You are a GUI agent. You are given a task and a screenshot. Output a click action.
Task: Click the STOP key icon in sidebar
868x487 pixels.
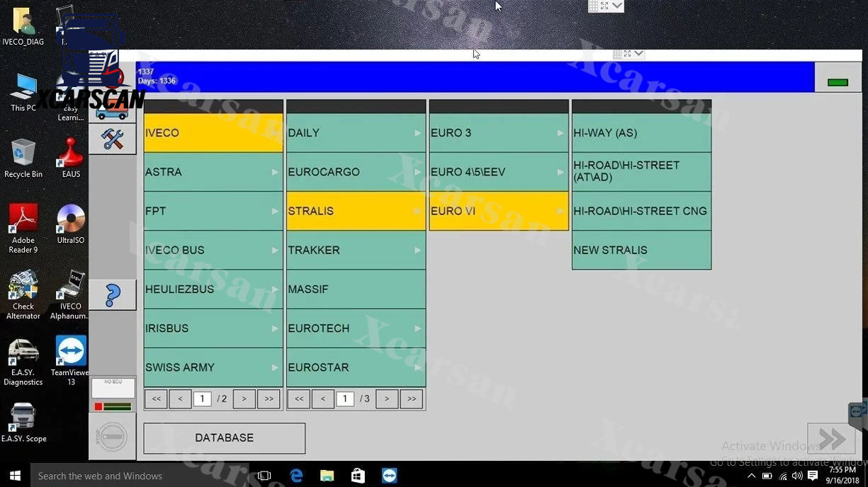coord(113,437)
